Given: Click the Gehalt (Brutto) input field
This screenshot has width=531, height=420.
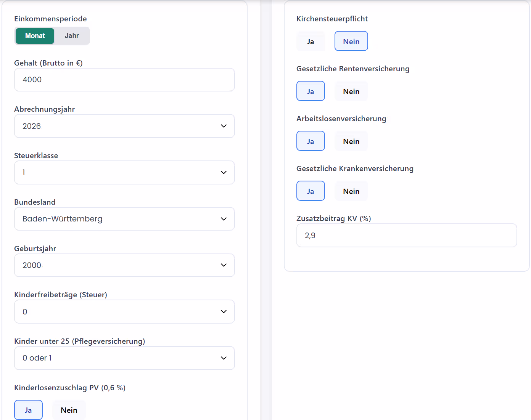Looking at the screenshot, I should coord(124,80).
